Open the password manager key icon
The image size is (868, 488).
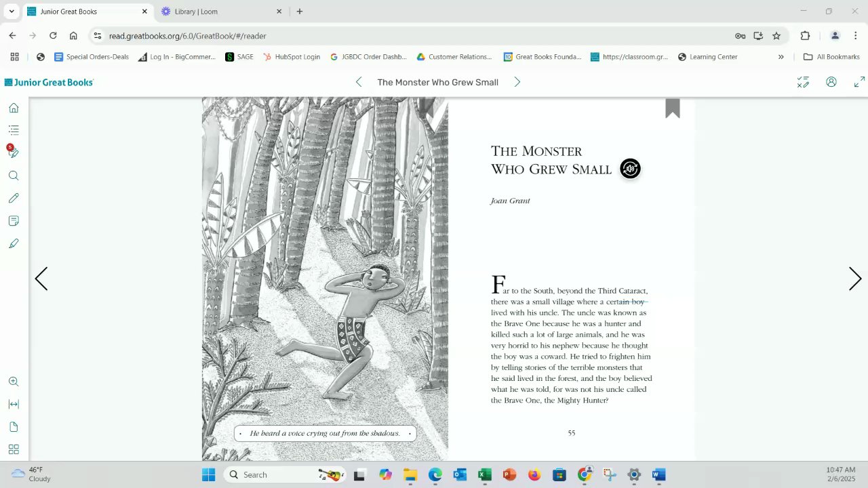740,36
